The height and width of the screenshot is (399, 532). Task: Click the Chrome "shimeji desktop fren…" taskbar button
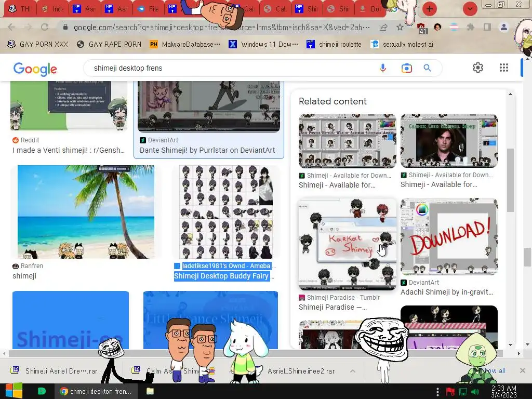[x=96, y=392]
